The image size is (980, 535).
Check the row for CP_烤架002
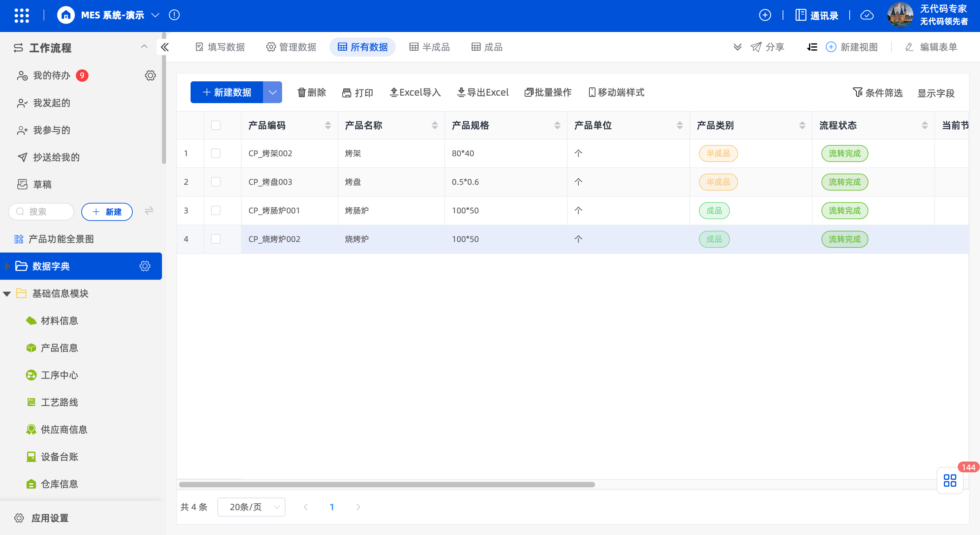pos(216,153)
